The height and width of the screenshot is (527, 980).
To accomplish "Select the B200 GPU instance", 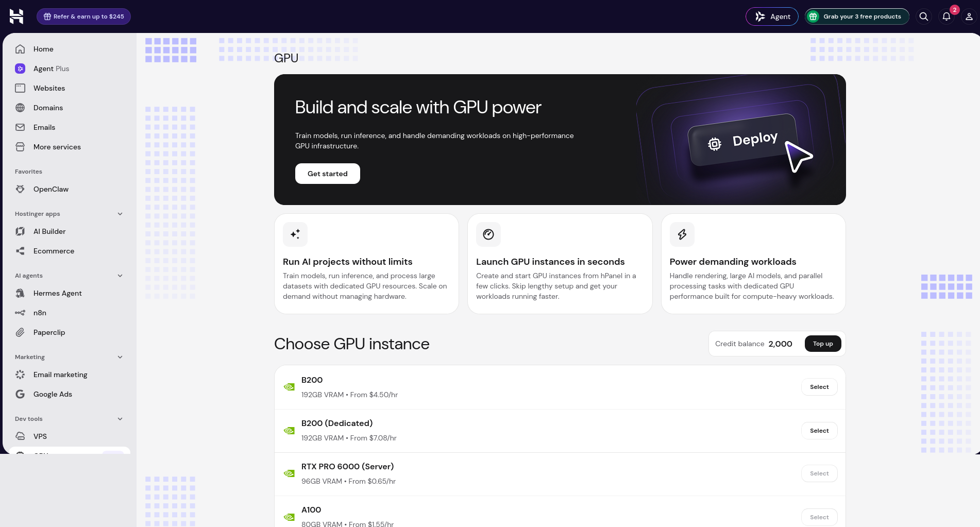I will click(x=819, y=387).
